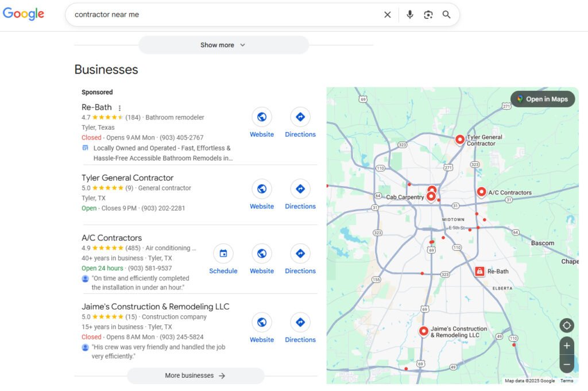Open the Terms link on the map
588x391 pixels.
coord(567,381)
